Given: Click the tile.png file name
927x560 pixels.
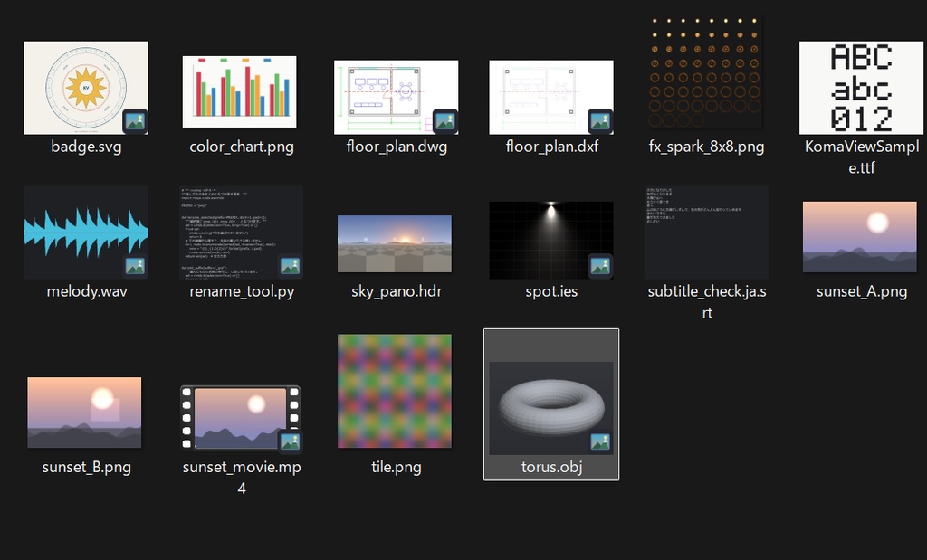Looking at the screenshot, I should tap(397, 467).
